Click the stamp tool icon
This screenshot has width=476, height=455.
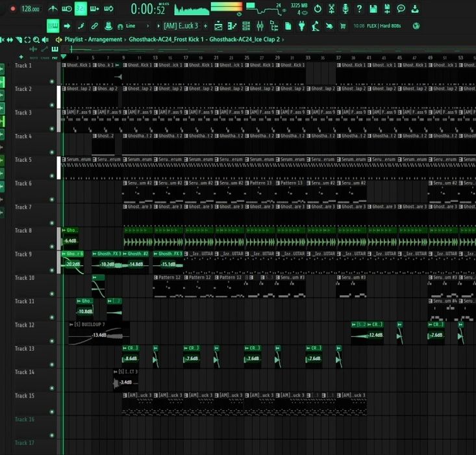[x=108, y=26]
